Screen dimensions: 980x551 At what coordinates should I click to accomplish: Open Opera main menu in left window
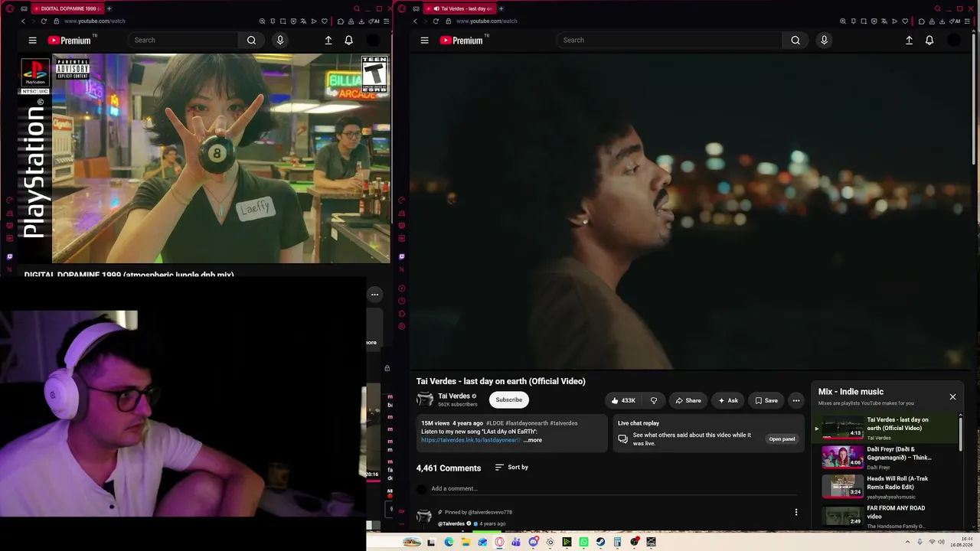tap(10, 8)
